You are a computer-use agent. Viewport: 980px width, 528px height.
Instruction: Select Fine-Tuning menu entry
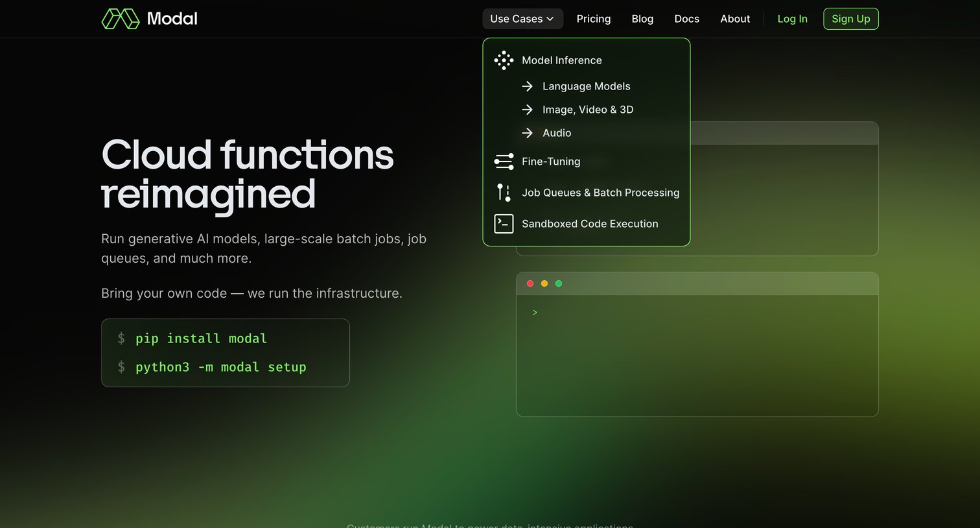pyautogui.click(x=551, y=162)
